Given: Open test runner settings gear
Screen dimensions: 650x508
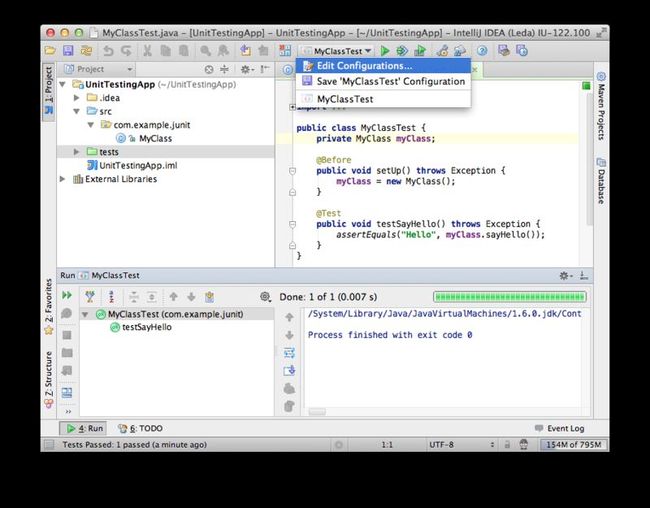Looking at the screenshot, I should point(265,297).
